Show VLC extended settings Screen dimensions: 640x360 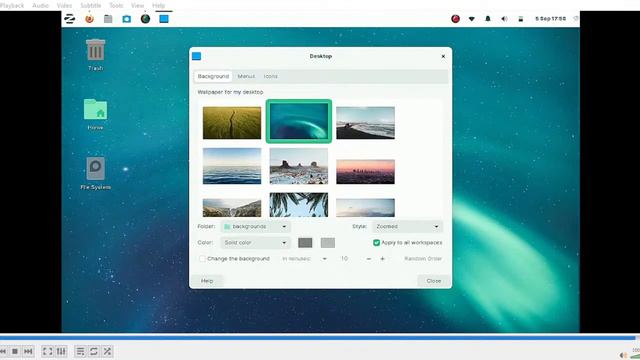pos(61,351)
